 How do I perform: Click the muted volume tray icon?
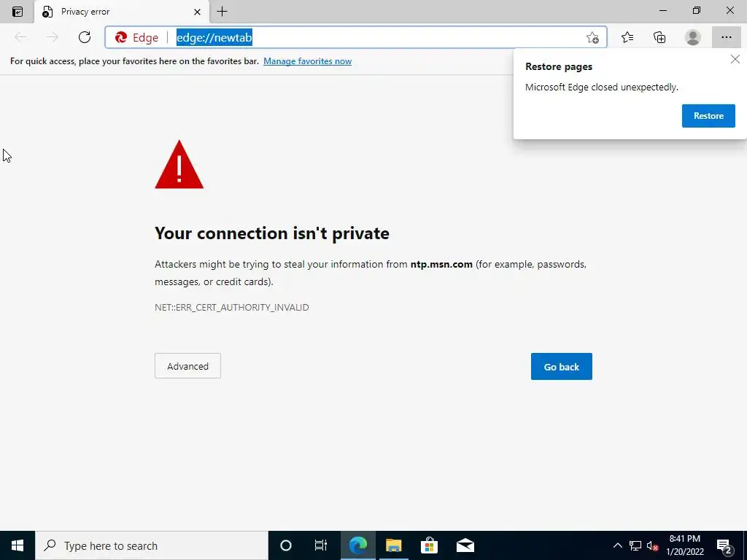[653, 545]
